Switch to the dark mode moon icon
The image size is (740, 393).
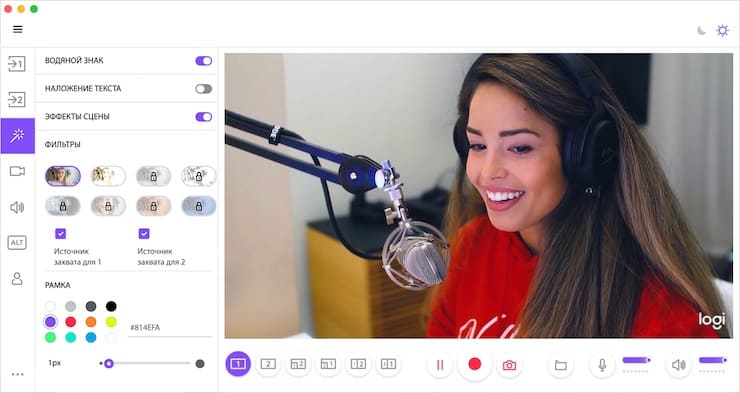[702, 31]
